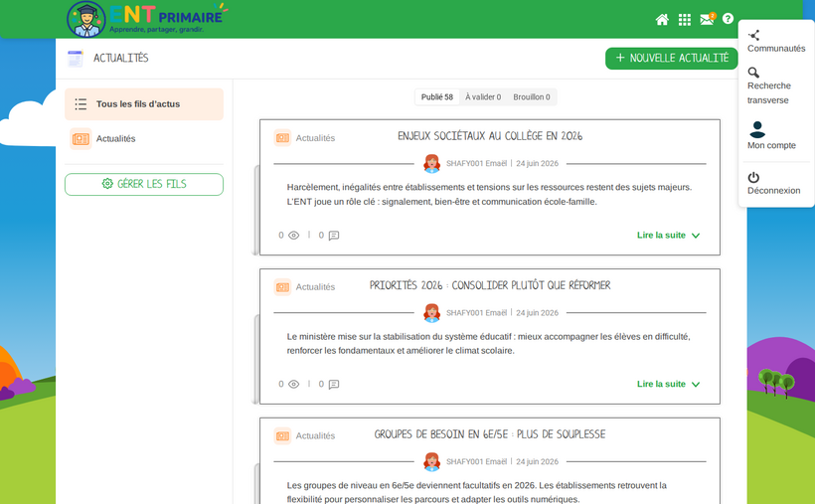Click the Actualités app icon in header
Screen dimensions: 815x504
tap(76, 59)
